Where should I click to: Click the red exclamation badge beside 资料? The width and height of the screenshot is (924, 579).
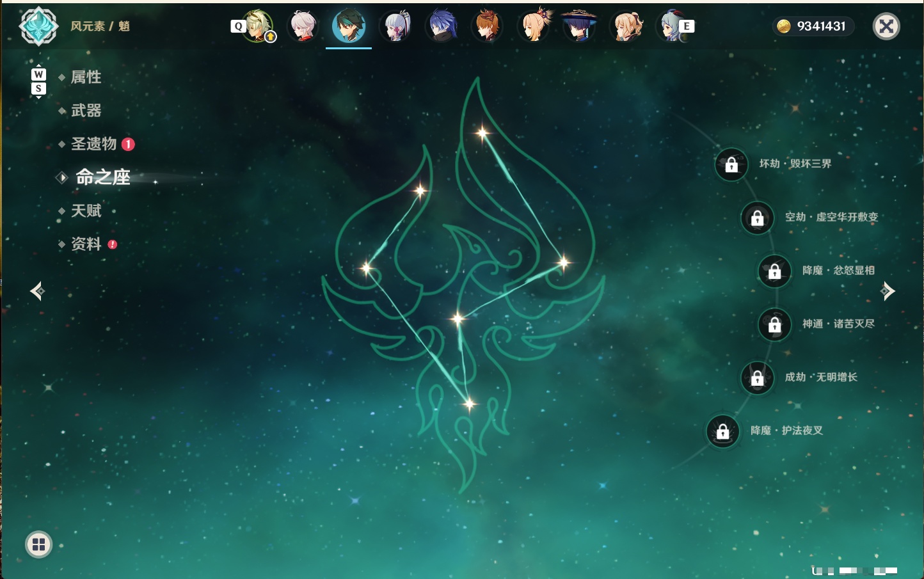coord(113,244)
